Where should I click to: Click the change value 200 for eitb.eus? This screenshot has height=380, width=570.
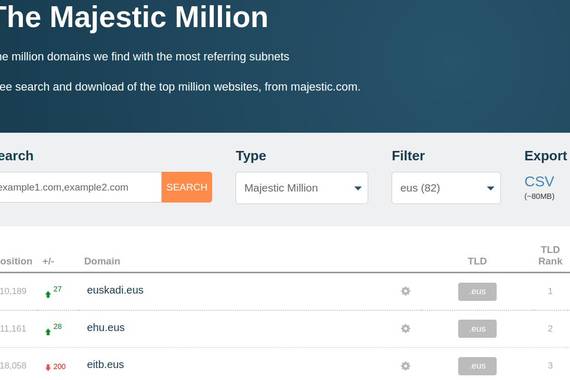coord(60,367)
